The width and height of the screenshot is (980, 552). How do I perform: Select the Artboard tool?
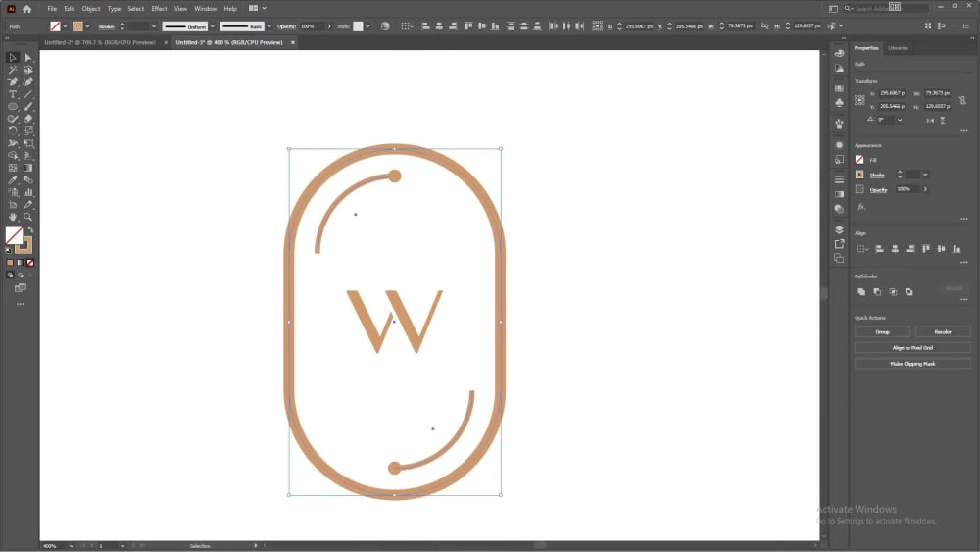coord(13,204)
